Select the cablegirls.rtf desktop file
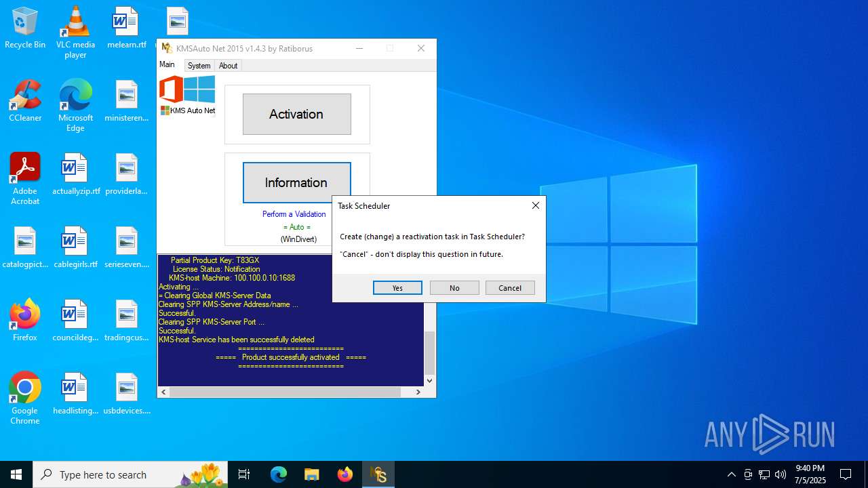Screen dimensions: 868x488 coord(75,248)
